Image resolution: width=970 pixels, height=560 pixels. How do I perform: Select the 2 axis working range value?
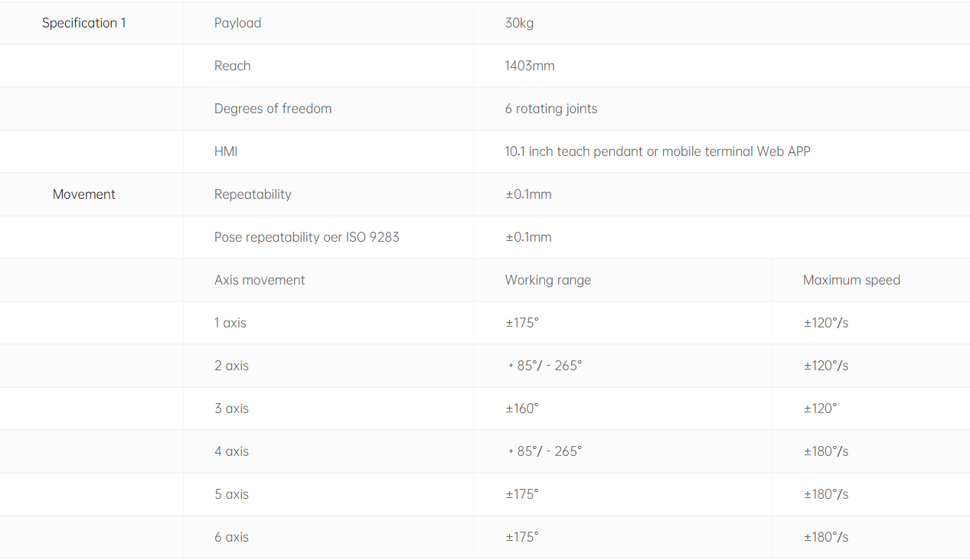545,366
